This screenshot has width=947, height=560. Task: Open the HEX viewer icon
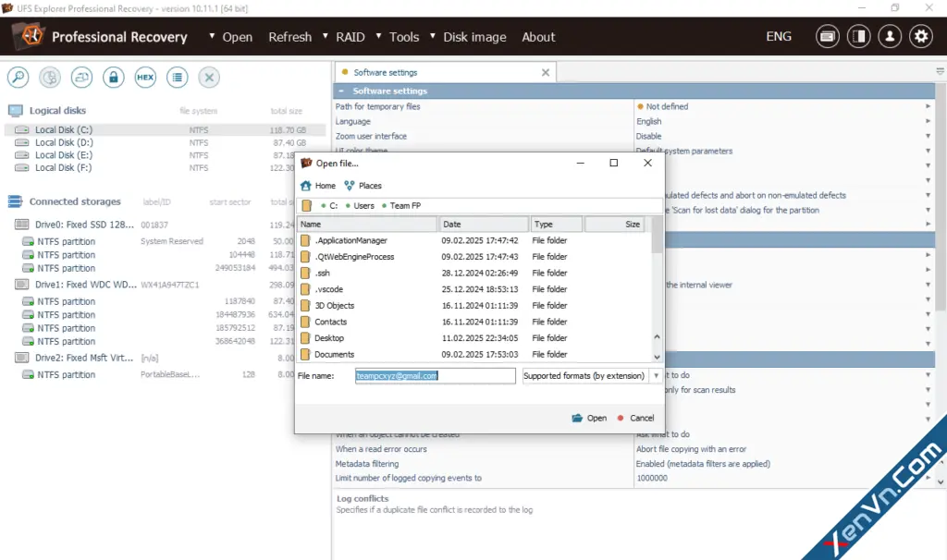tap(145, 78)
